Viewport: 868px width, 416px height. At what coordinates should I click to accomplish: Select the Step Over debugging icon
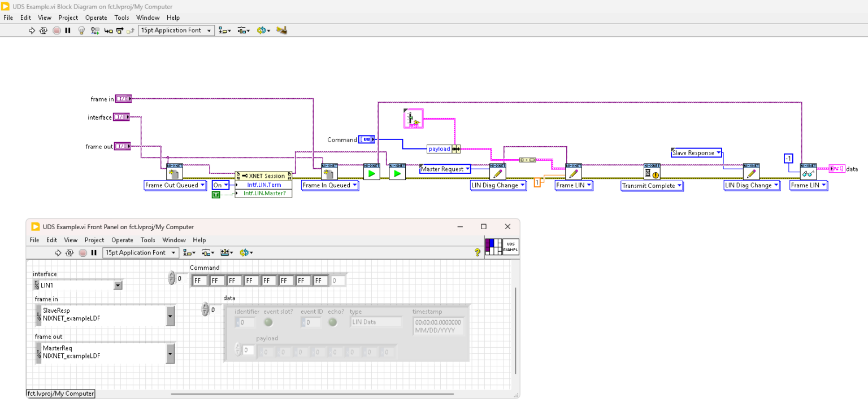(119, 31)
